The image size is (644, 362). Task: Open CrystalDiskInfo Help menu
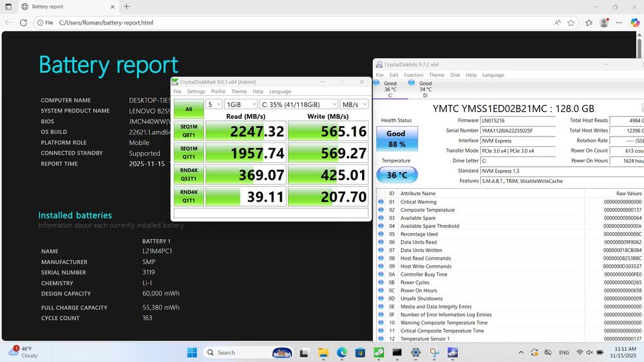pyautogui.click(x=471, y=75)
